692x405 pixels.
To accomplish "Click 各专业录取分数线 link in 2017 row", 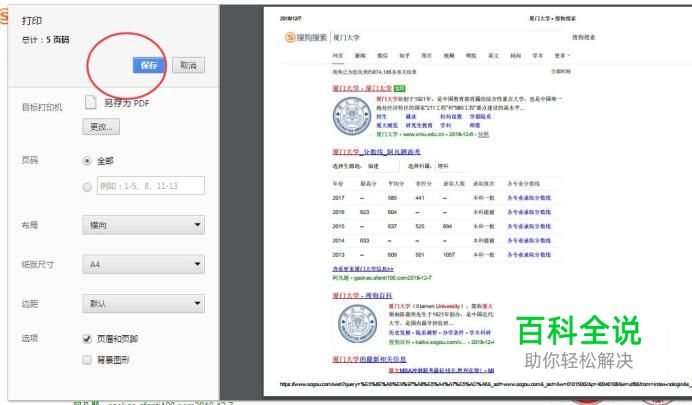I will pos(529,198).
